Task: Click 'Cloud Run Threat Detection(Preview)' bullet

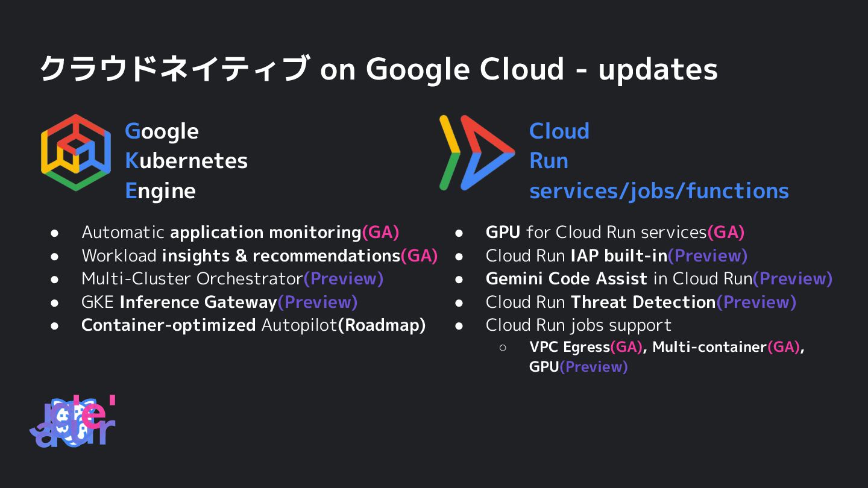Action: 641,302
